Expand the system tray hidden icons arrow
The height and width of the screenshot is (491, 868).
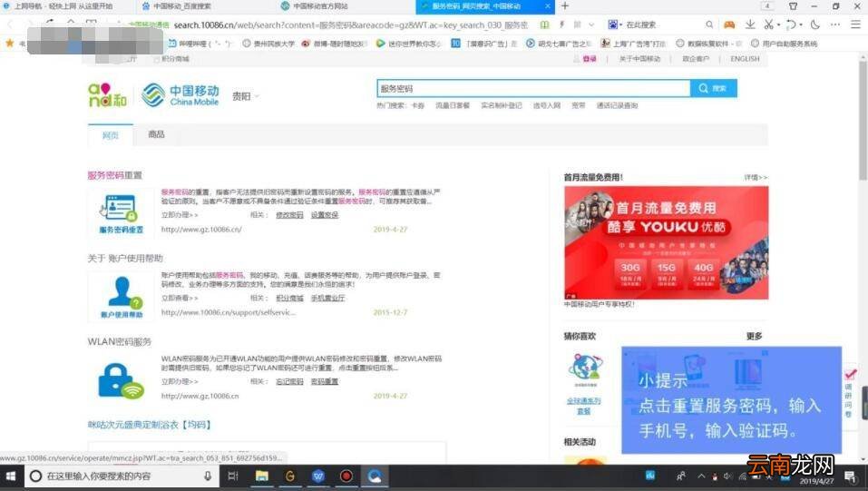click(701, 476)
